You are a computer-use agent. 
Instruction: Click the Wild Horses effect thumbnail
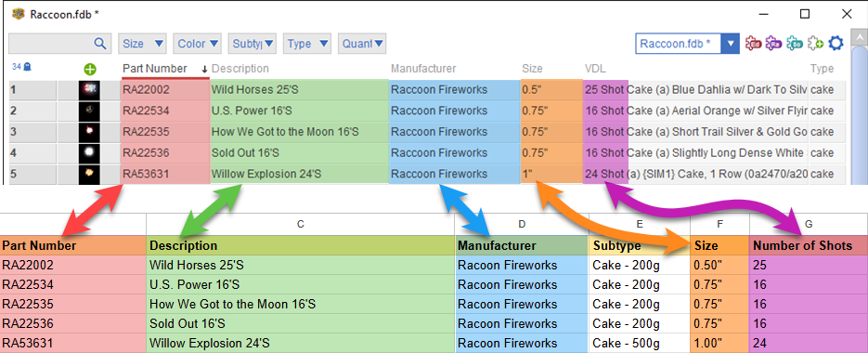pyautogui.click(x=89, y=89)
